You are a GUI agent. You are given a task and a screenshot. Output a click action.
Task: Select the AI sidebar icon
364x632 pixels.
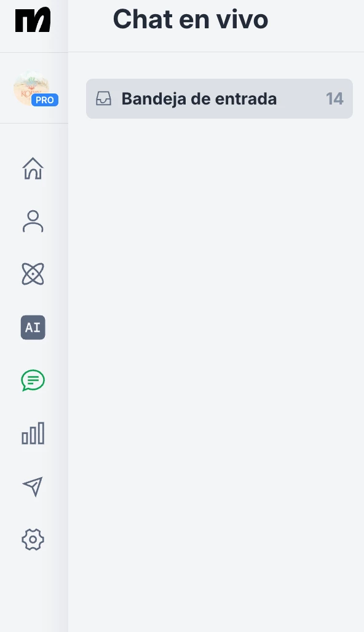33,327
